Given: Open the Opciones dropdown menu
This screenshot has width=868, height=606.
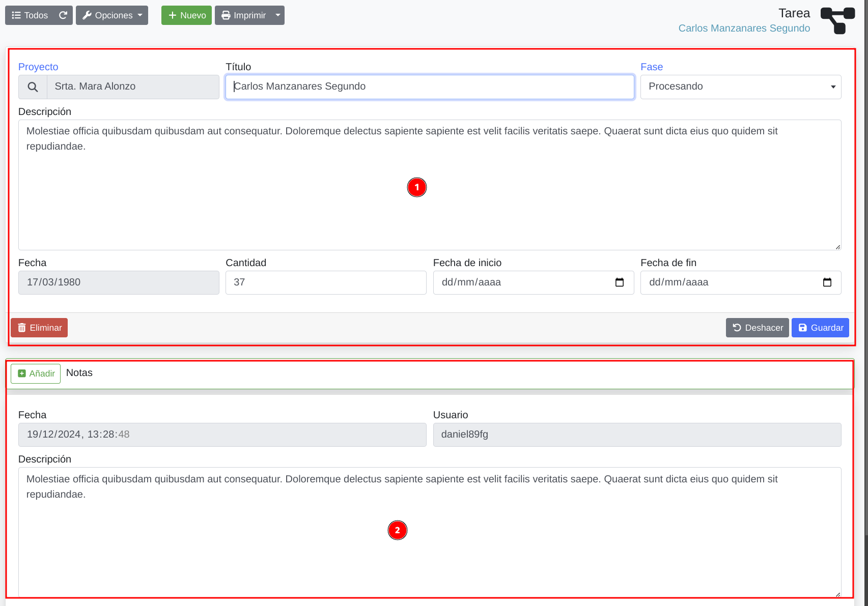Looking at the screenshot, I should click(112, 15).
